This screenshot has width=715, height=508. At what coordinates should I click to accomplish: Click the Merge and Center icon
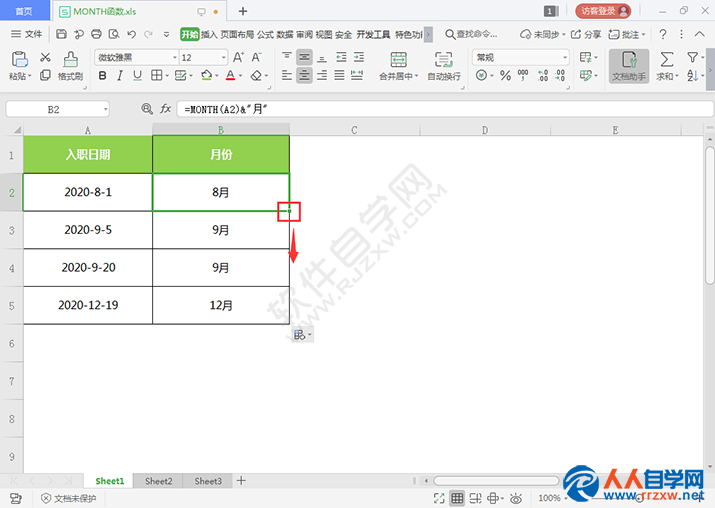tap(399, 59)
